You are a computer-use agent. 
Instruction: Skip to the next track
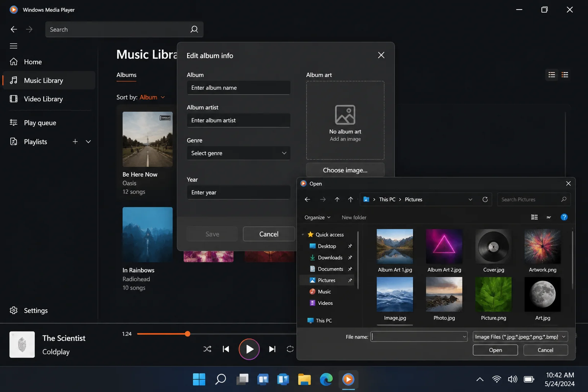pyautogui.click(x=272, y=349)
